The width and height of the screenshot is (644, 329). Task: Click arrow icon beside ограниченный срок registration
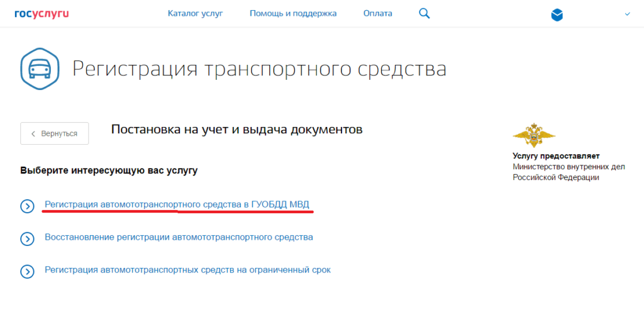(28, 272)
